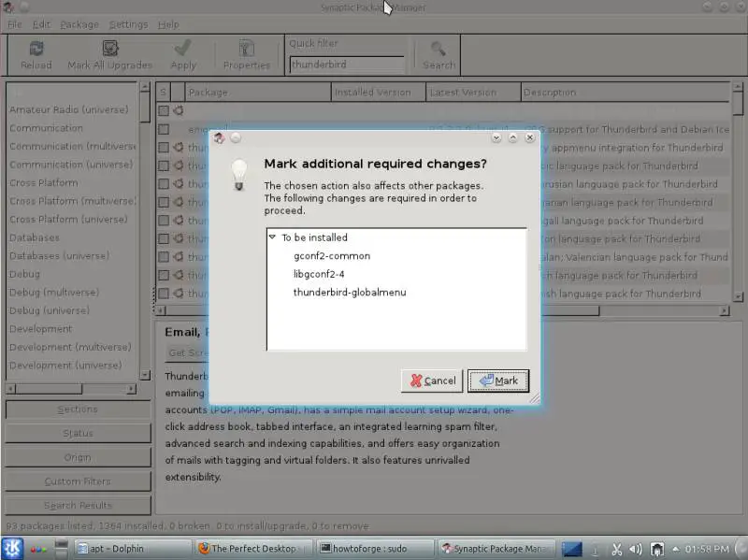Click the Sections filter button
This screenshot has width=748, height=560.
pos(79,409)
